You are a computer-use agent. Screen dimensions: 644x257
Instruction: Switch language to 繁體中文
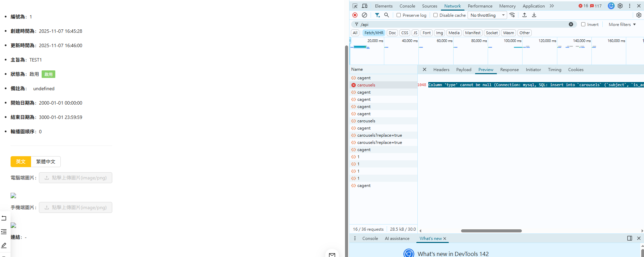tap(46, 162)
